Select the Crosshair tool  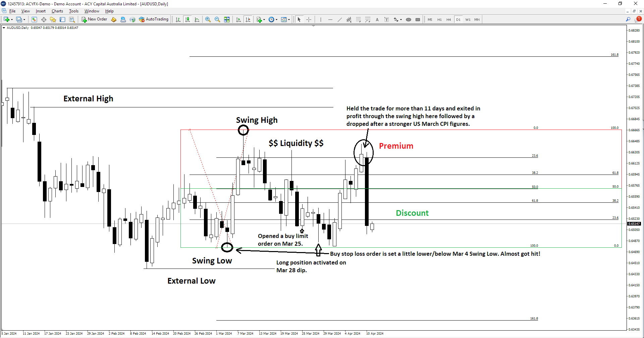point(309,19)
